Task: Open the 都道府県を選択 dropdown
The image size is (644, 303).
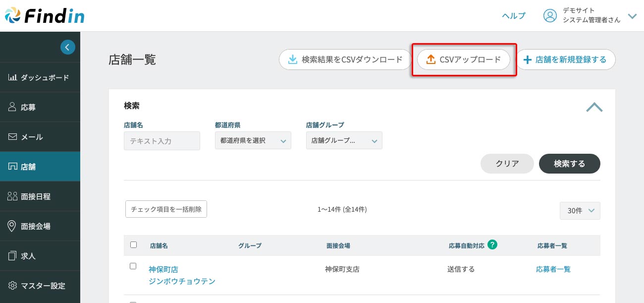Action: click(x=253, y=141)
